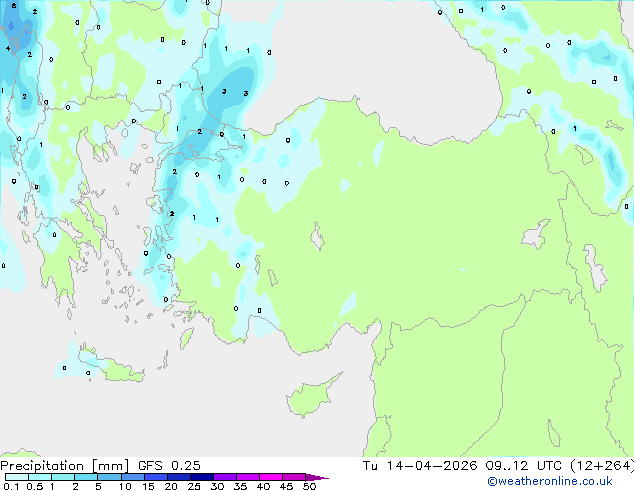Screen dimensions: 634x490
Task: Open the weatheronline.co.uk link
Action: click(x=550, y=481)
